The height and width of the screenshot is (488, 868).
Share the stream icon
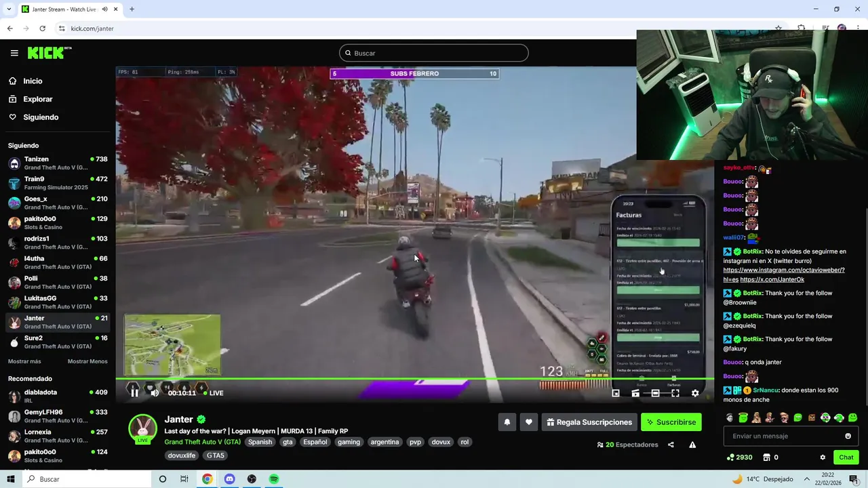click(x=671, y=445)
